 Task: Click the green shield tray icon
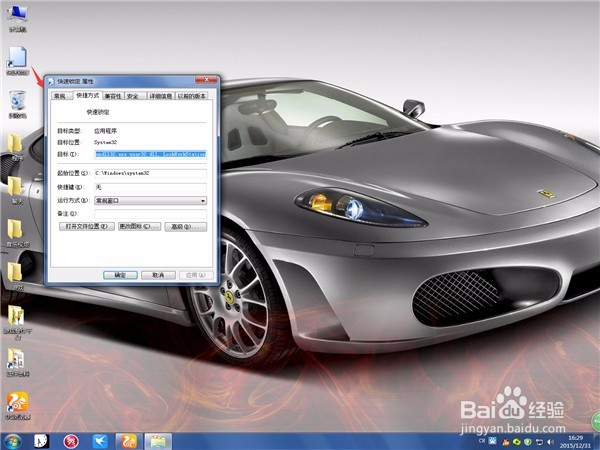tap(528, 442)
